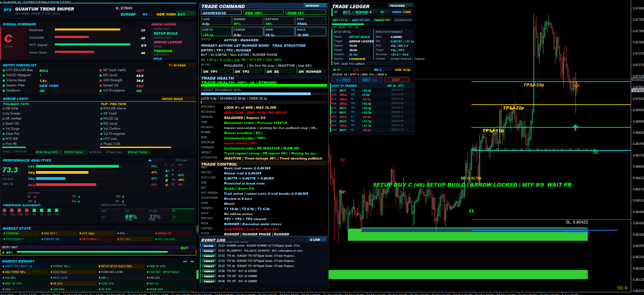Open the EXIT TP1 HIT ledger chip

[x=361, y=20]
